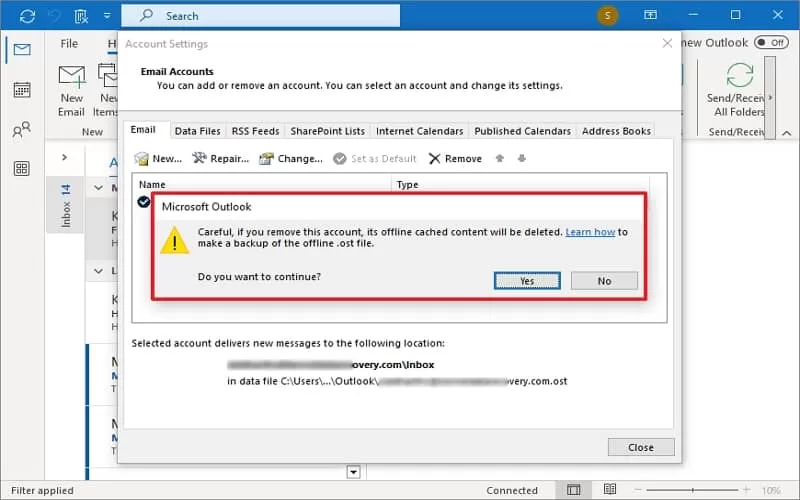This screenshot has width=800, height=500.
Task: Click Send/Receive All Folders
Action: pos(738,90)
